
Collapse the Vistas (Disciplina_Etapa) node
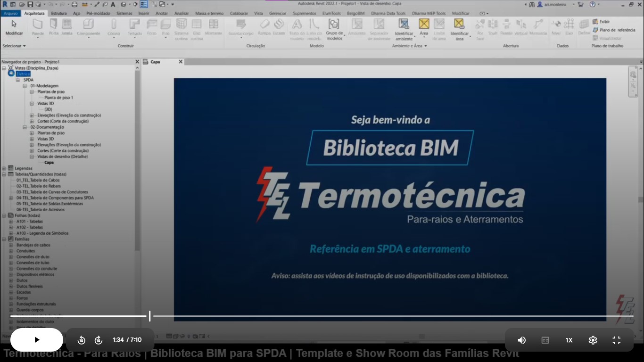point(4,68)
